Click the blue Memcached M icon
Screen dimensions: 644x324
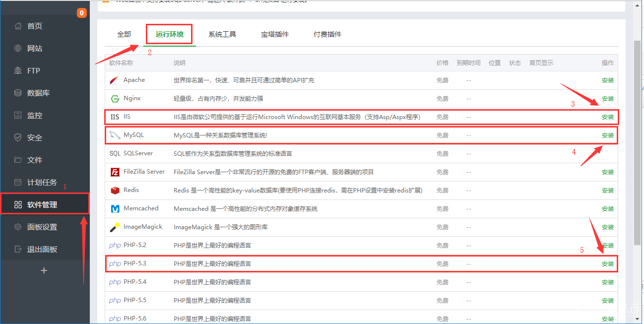pos(115,209)
